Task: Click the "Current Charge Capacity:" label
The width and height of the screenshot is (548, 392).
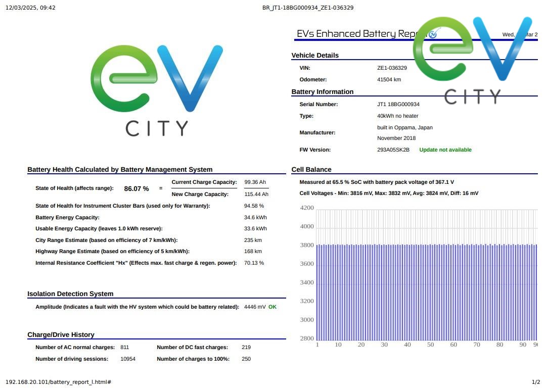Action: tap(204, 182)
